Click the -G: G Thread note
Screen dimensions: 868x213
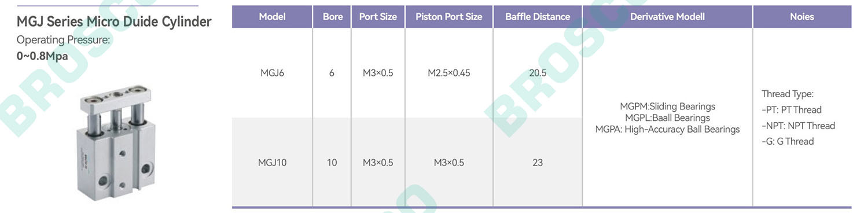(788, 141)
